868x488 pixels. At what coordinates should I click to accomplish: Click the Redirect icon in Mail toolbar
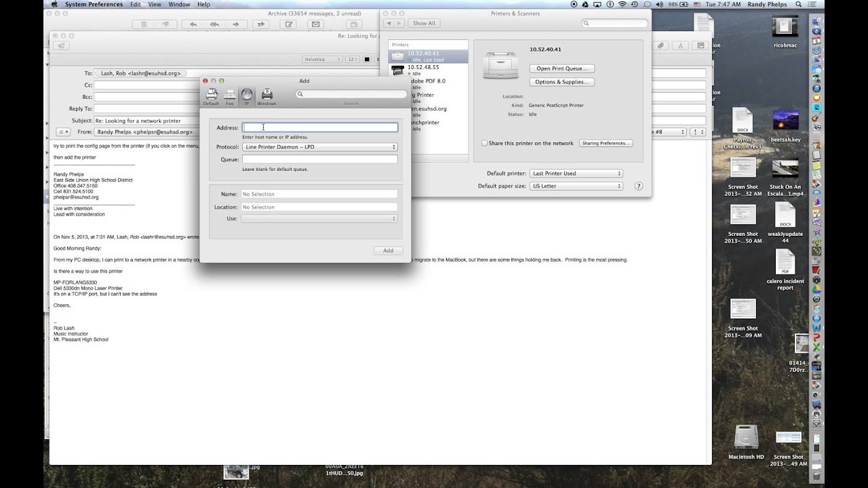click(x=260, y=24)
